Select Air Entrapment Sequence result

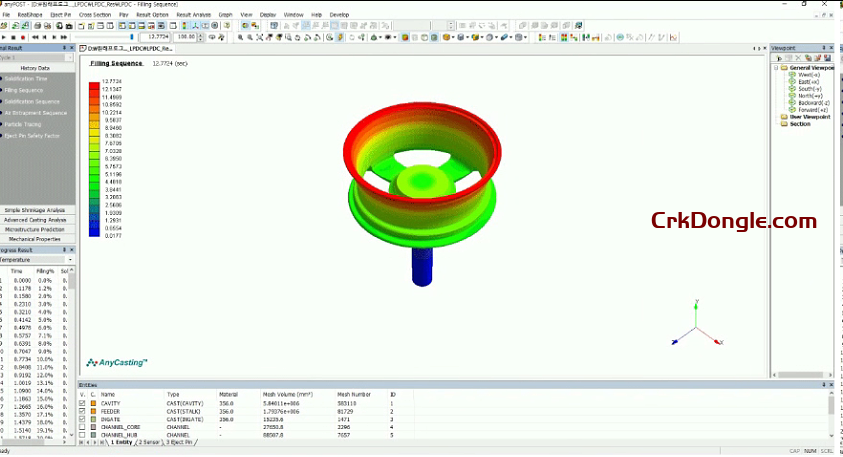coord(36,113)
